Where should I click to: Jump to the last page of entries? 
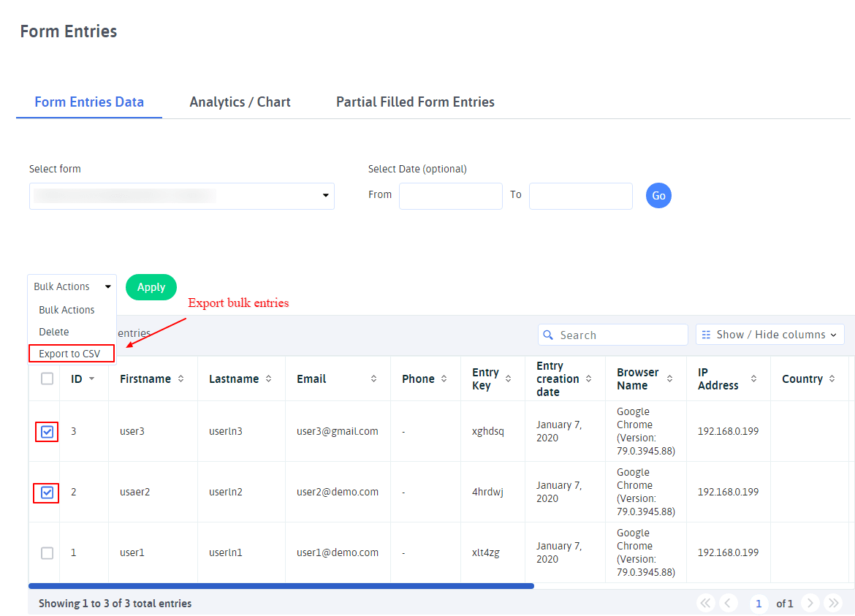point(833,603)
